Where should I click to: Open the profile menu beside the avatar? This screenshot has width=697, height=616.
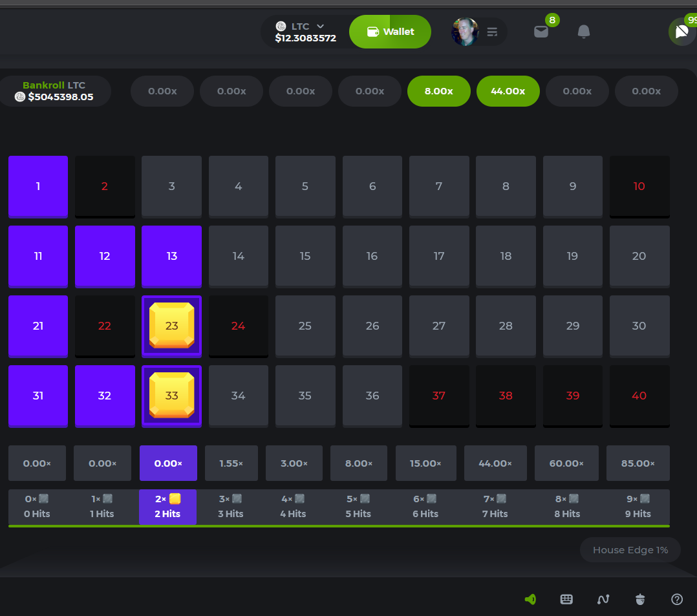click(x=492, y=32)
